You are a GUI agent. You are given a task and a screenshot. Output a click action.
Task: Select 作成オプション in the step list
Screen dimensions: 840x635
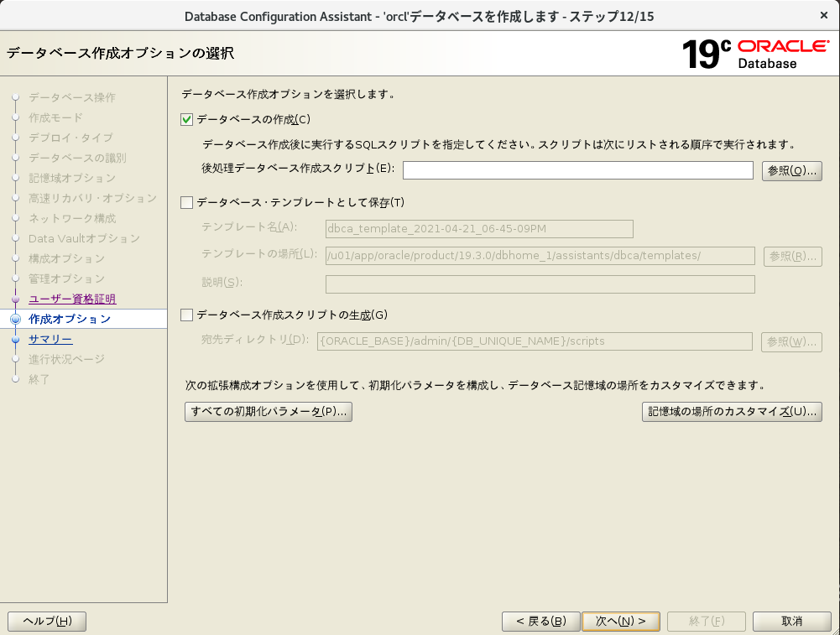(x=69, y=320)
